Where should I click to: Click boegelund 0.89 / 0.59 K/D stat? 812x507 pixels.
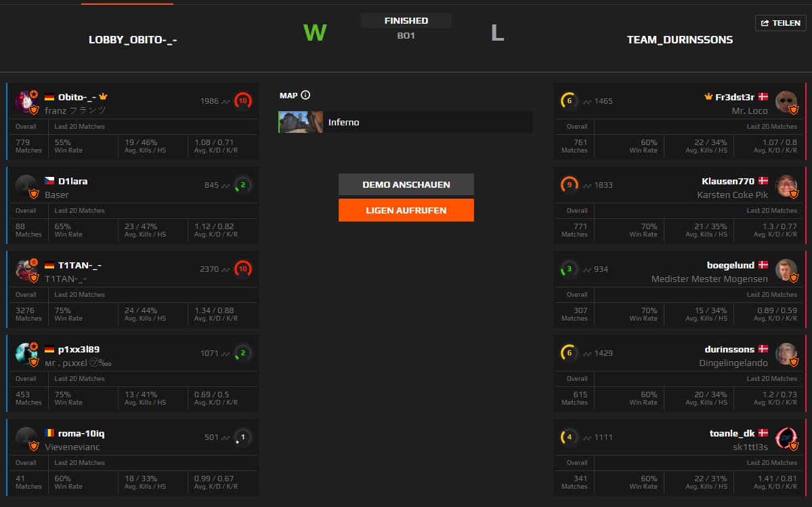[775, 314]
